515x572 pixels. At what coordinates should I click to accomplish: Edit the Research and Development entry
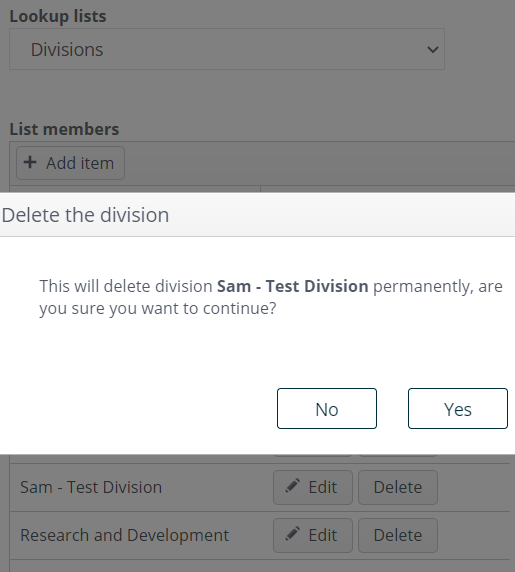[313, 536]
